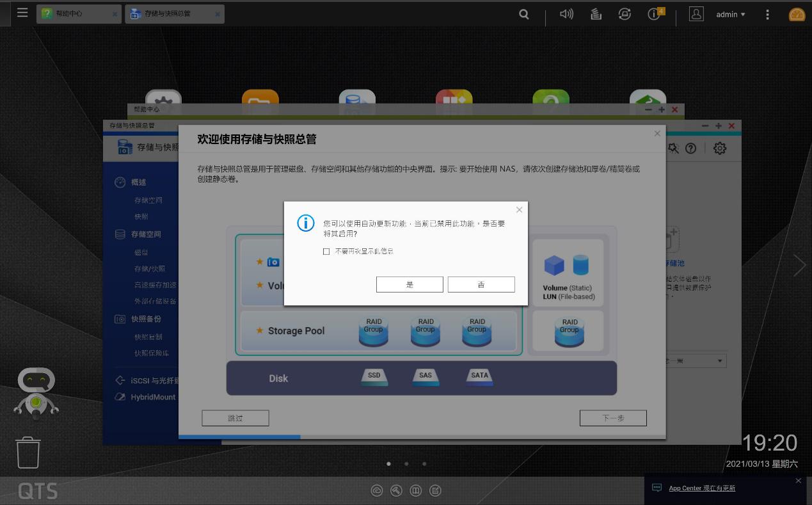Screen dimensions: 812x505
Task: Open the dashboard gauge icon
Action: pyautogui.click(x=797, y=14)
